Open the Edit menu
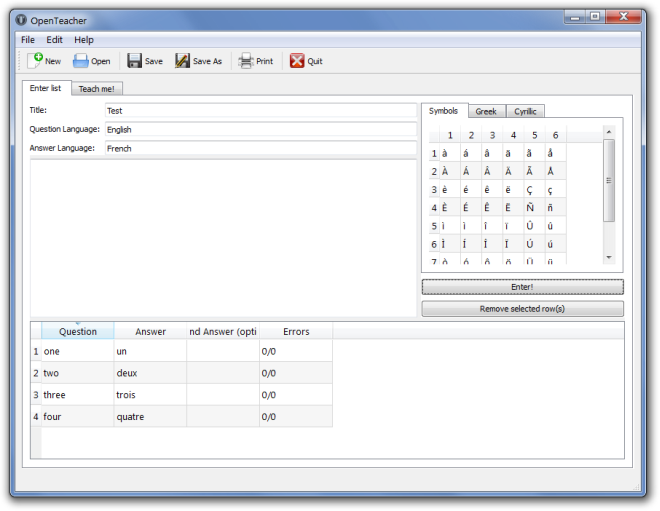Viewport: 660px width, 511px height. pyautogui.click(x=54, y=40)
